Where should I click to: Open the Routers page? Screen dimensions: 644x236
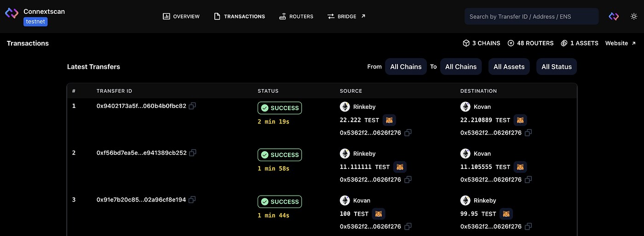[296, 17]
